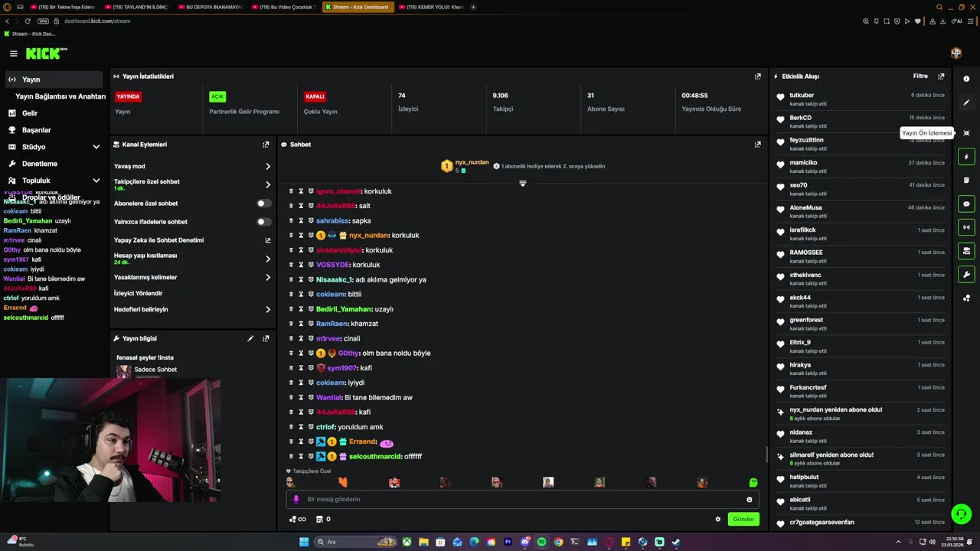The image size is (980, 551).
Task: Open the Yayın sidebar item
Action: [54, 80]
